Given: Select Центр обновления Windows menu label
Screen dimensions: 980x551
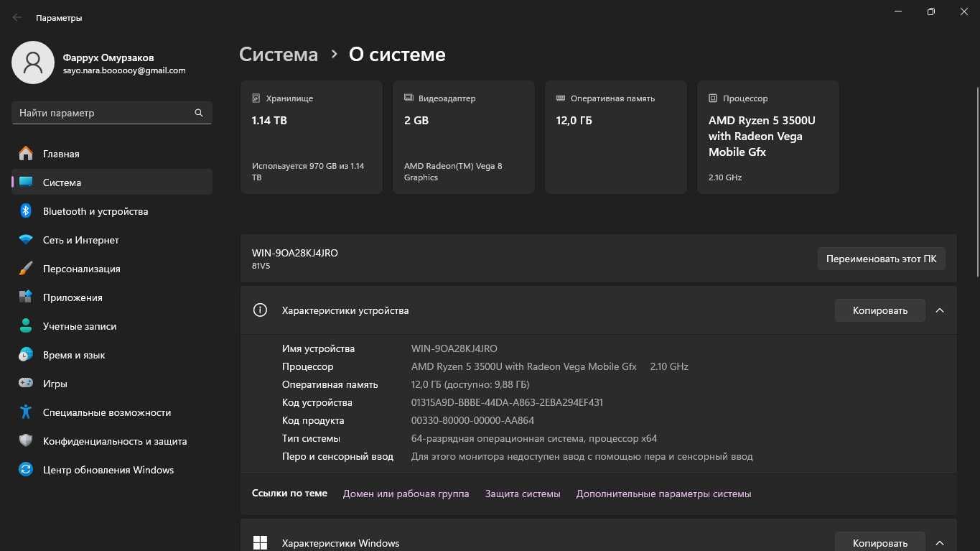Looking at the screenshot, I should point(108,470).
